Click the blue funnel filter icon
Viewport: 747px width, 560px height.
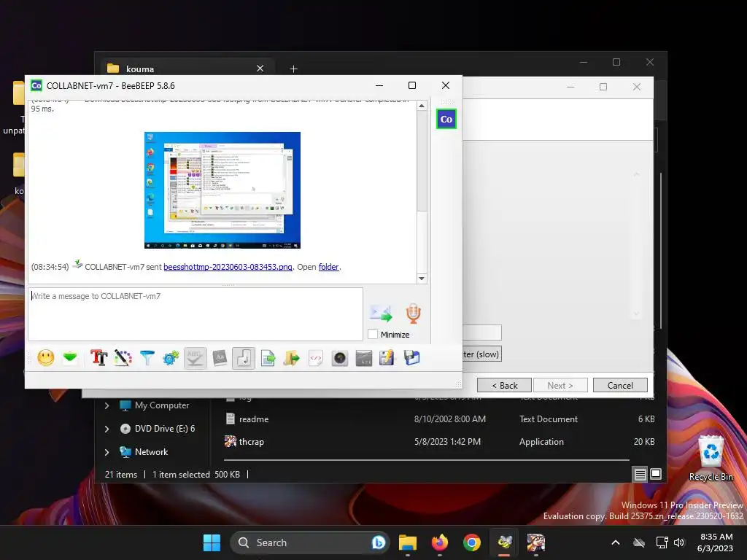coord(147,358)
